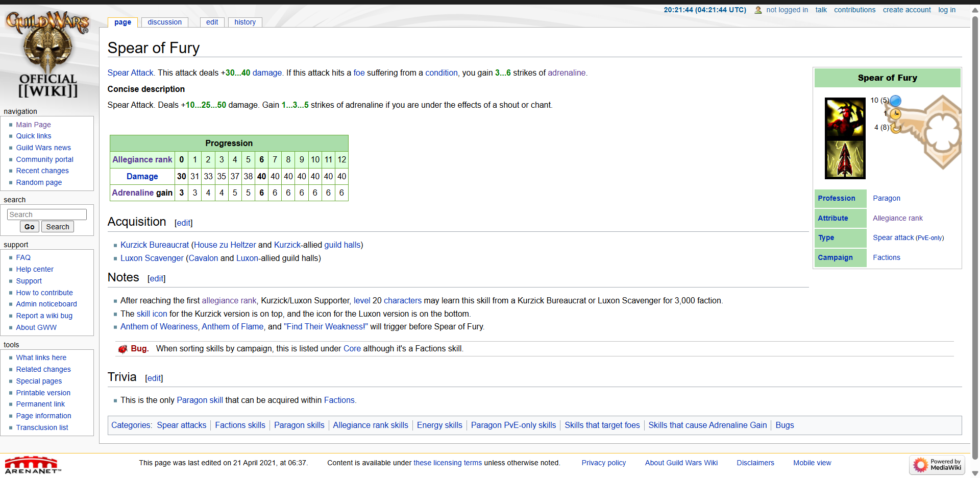
Task: Select the page tab
Action: [122, 22]
